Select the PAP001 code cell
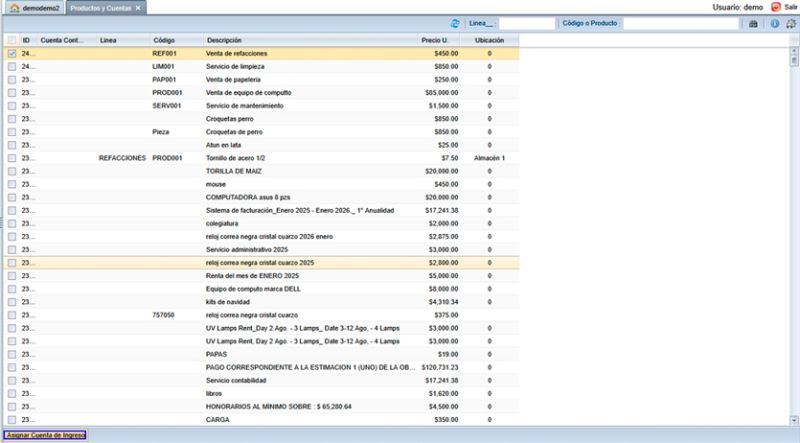The height and width of the screenshot is (443, 800). 164,80
